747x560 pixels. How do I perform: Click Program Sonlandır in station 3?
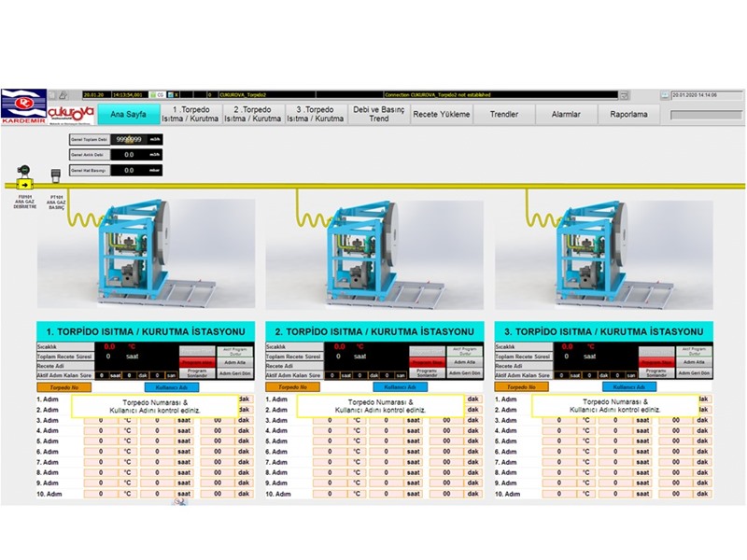(656, 373)
